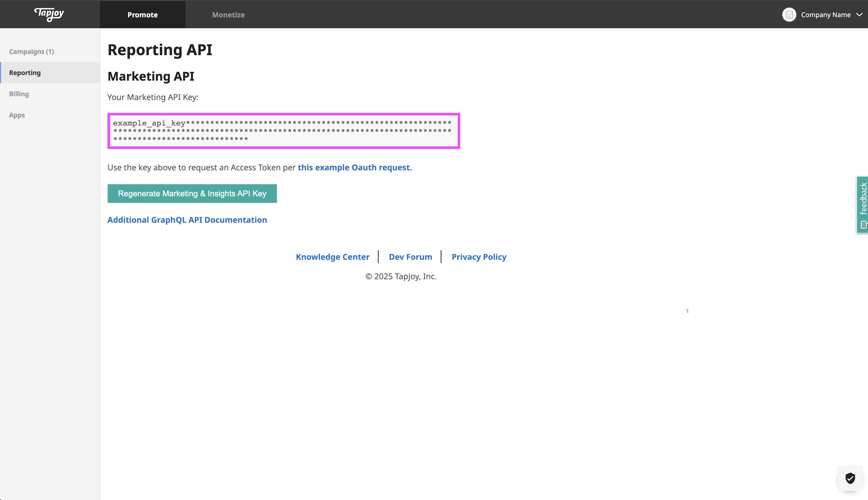Visit the Knowledge Center link
868x500 pixels.
332,257
